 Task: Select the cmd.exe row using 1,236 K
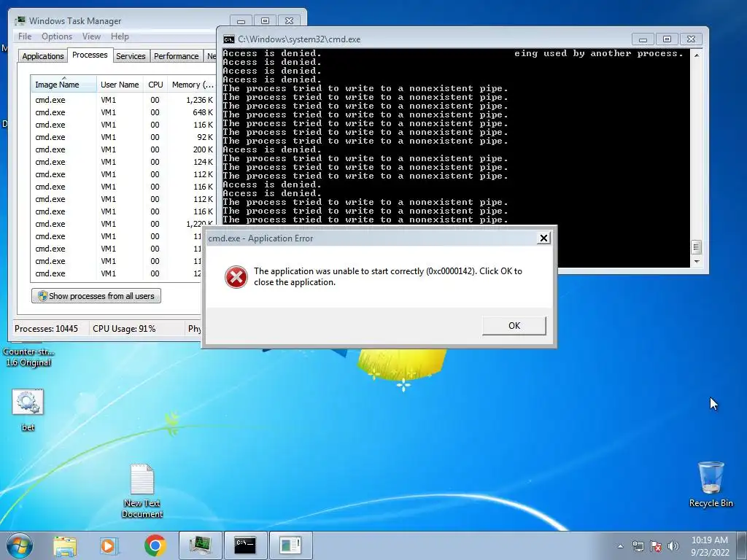click(x=123, y=100)
